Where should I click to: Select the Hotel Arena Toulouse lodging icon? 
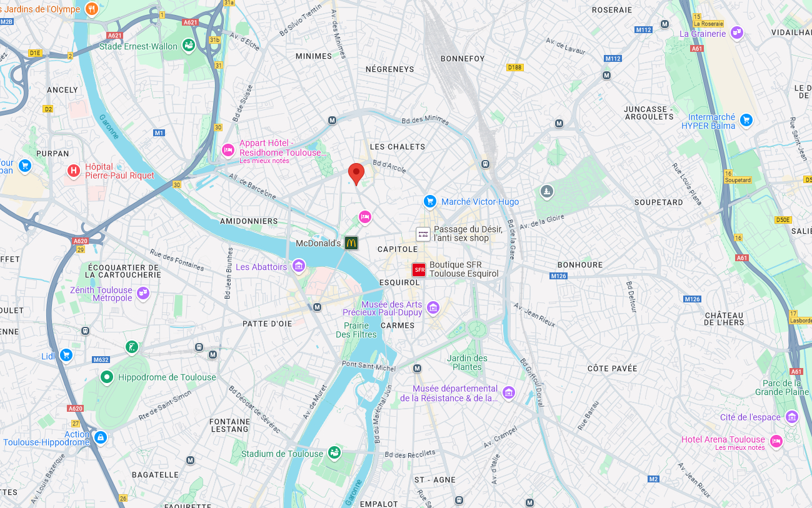pyautogui.click(x=776, y=441)
